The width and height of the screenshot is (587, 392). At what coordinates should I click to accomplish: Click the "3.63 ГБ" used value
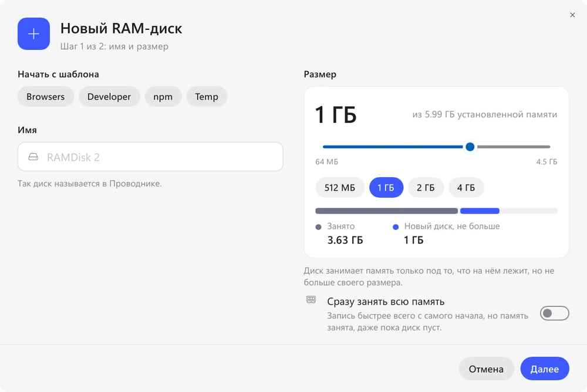click(345, 240)
